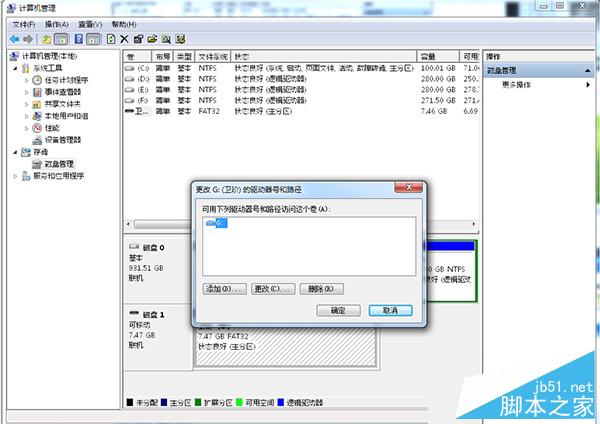Confirm with the OK button
This screenshot has height=424, width=600.
[x=338, y=310]
